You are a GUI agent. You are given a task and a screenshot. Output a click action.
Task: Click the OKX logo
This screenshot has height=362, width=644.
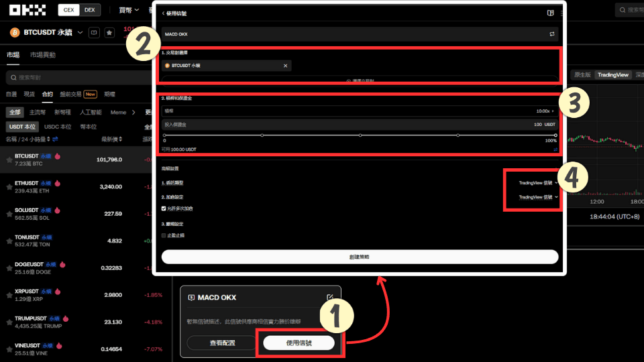click(28, 10)
